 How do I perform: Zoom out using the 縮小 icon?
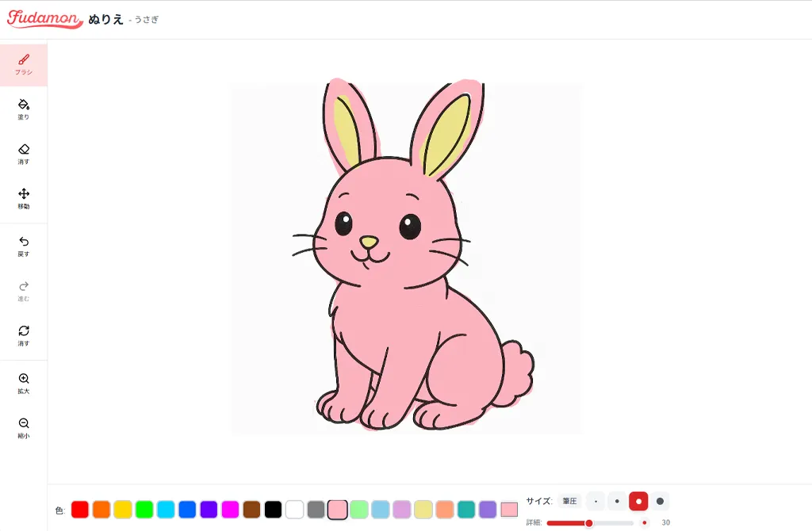pos(24,429)
